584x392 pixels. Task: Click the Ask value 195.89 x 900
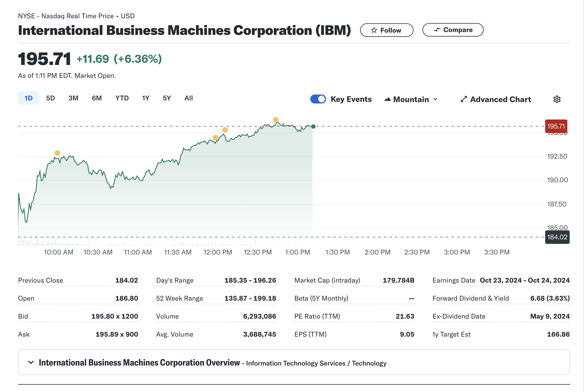[x=117, y=334]
